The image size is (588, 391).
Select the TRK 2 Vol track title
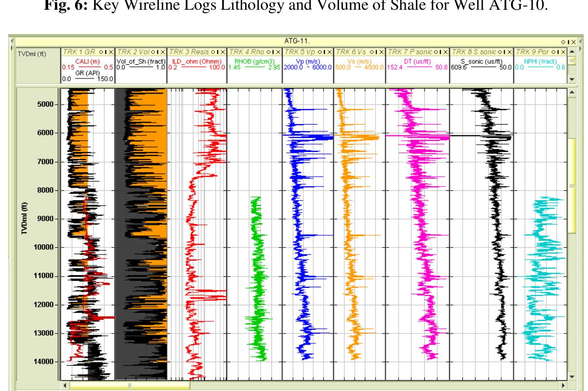[x=134, y=52]
